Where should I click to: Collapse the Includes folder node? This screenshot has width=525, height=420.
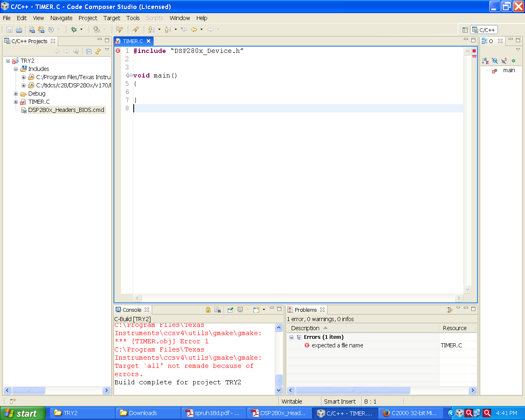click(16, 69)
